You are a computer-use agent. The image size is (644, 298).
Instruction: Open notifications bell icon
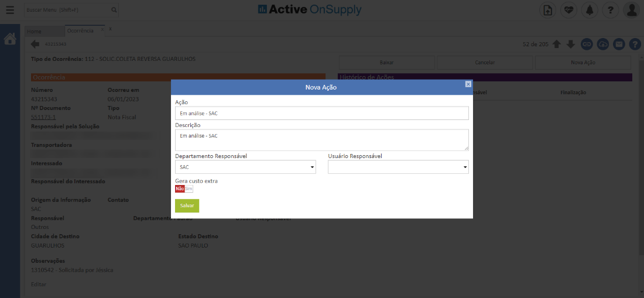[x=590, y=10]
